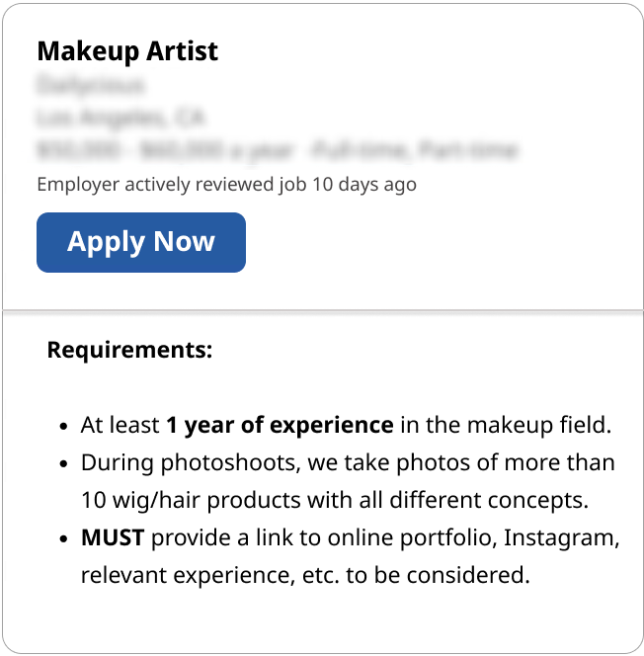Click the bullet point before 'During photoshoots'
This screenshot has height=656, width=644.
coord(63,464)
